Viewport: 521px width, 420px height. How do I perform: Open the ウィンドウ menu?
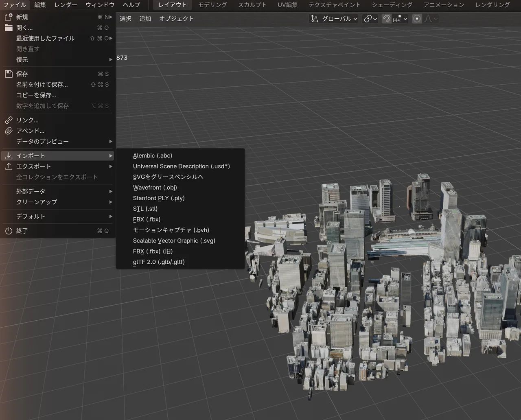click(x=100, y=5)
